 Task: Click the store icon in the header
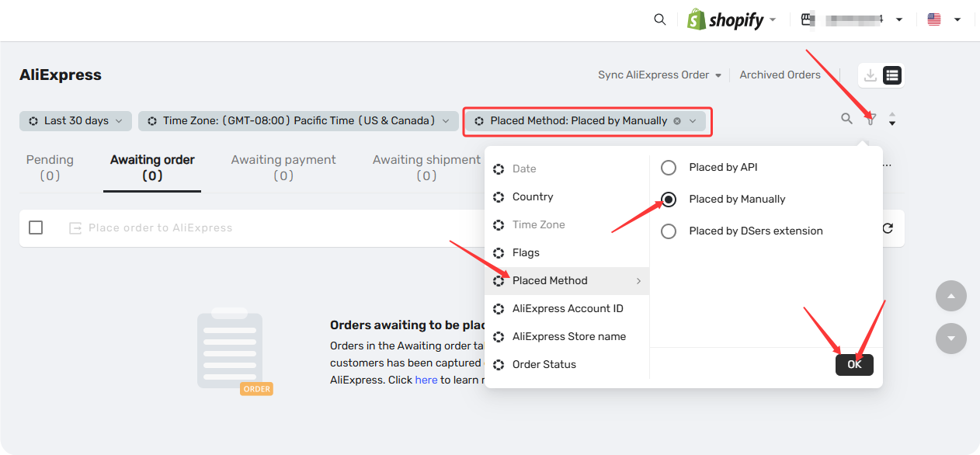(x=808, y=19)
